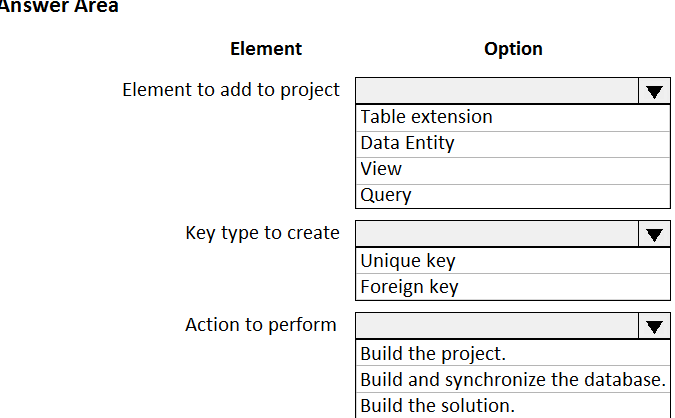Pick the View option
675x418 pixels.
(381, 169)
